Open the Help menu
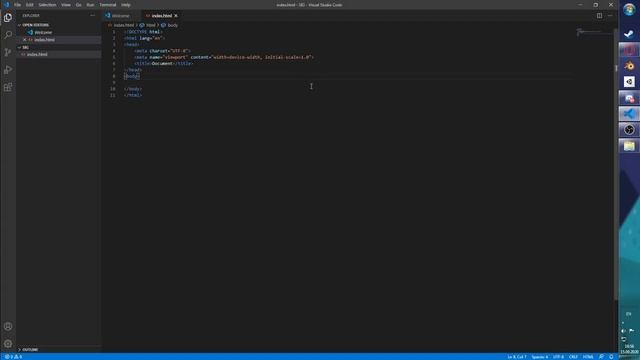Viewport: 640px width, 360px height. [x=126, y=5]
